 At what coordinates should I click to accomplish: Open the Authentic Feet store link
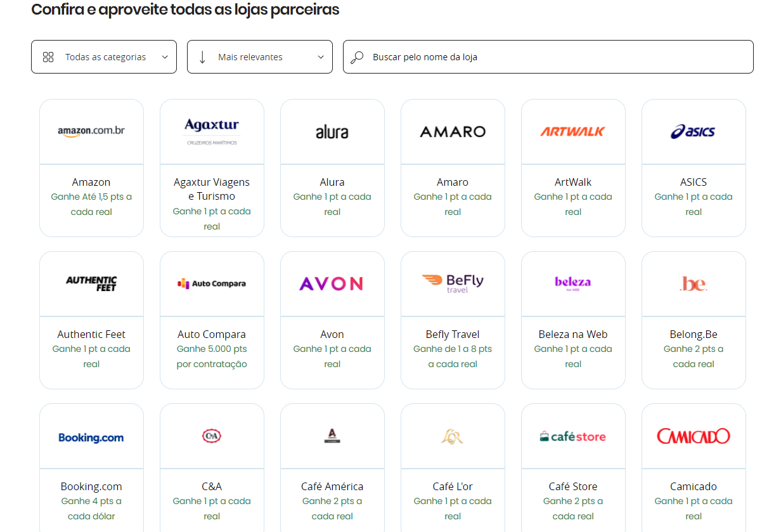click(x=91, y=334)
